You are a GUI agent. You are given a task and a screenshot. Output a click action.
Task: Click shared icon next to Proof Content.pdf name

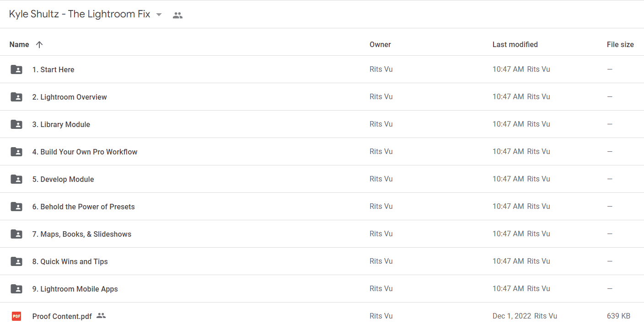101,316
